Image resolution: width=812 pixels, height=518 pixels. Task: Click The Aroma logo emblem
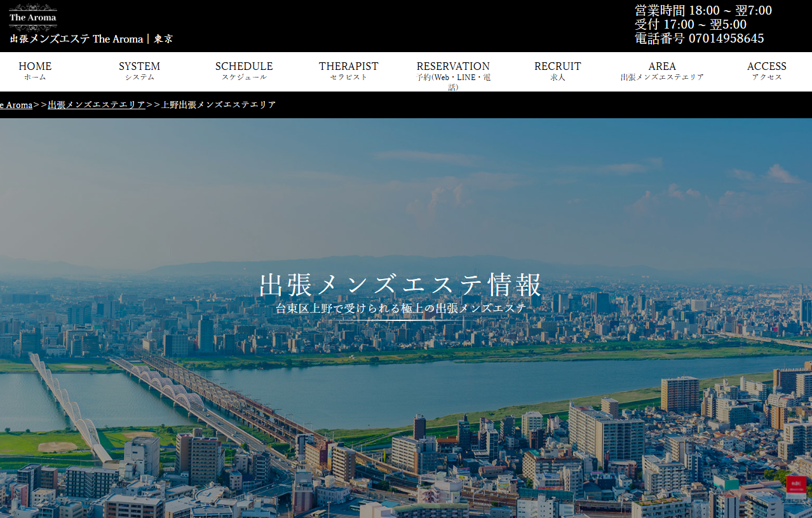pyautogui.click(x=33, y=17)
